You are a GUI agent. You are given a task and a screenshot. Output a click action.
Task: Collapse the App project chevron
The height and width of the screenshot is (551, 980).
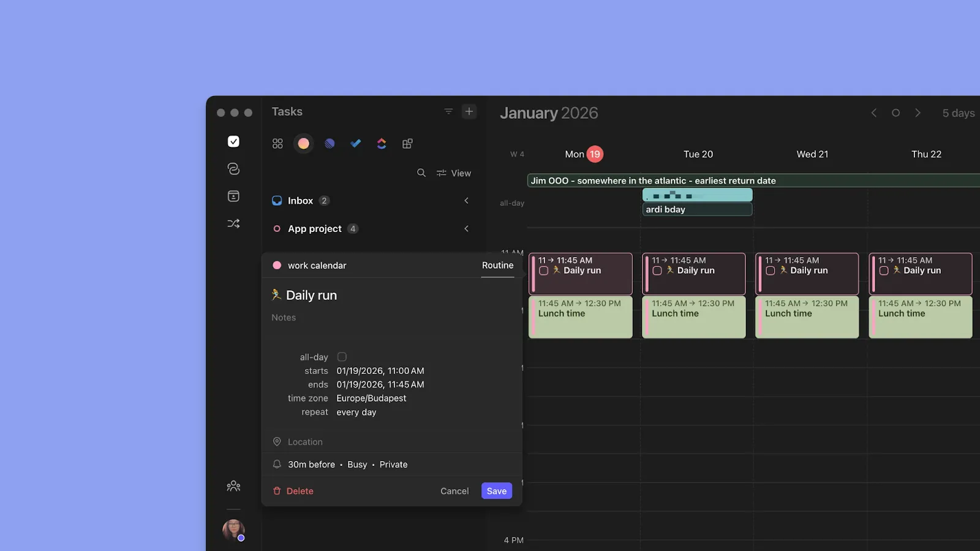466,228
